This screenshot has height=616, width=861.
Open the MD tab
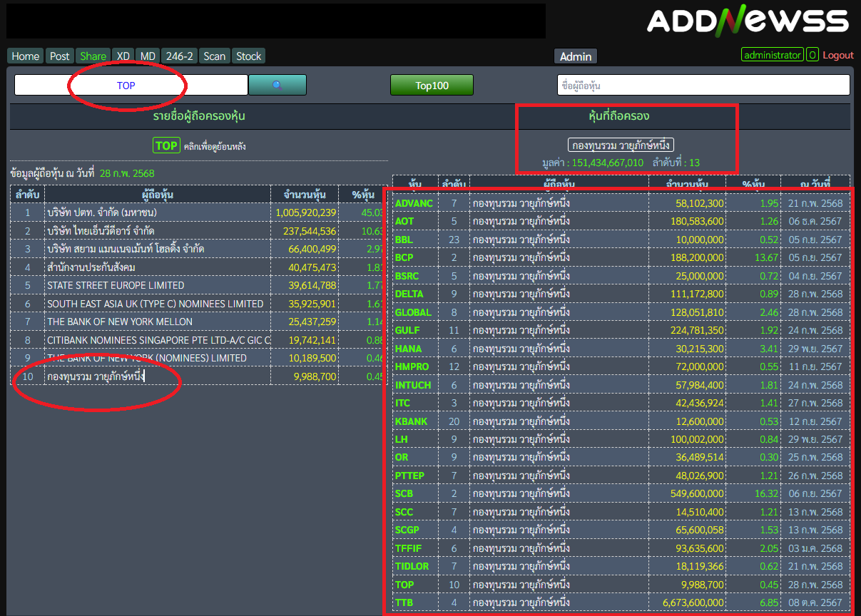pyautogui.click(x=148, y=56)
